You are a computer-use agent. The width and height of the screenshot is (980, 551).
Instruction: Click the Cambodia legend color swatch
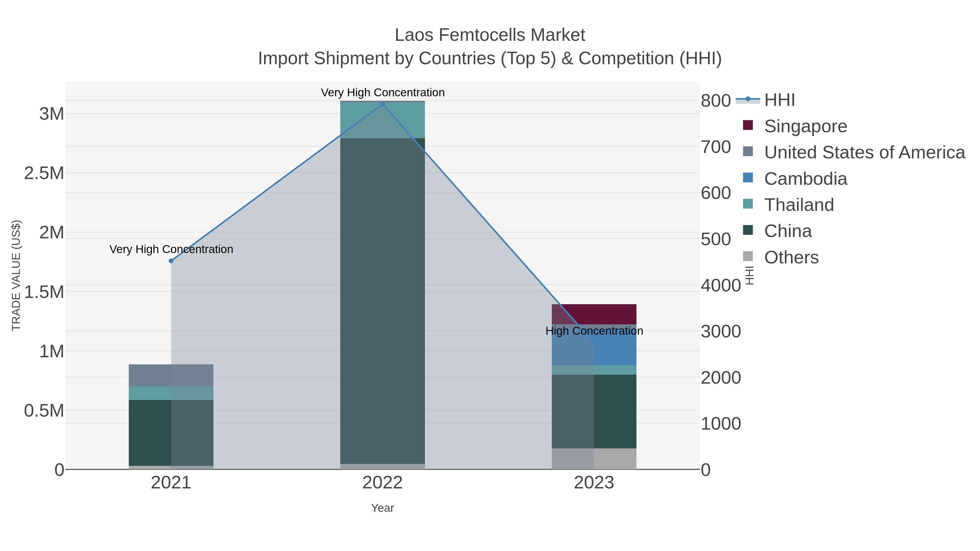(748, 178)
